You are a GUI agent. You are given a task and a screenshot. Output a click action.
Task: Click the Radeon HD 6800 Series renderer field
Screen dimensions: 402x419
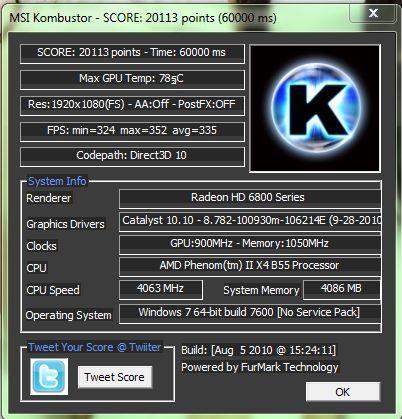(x=250, y=198)
